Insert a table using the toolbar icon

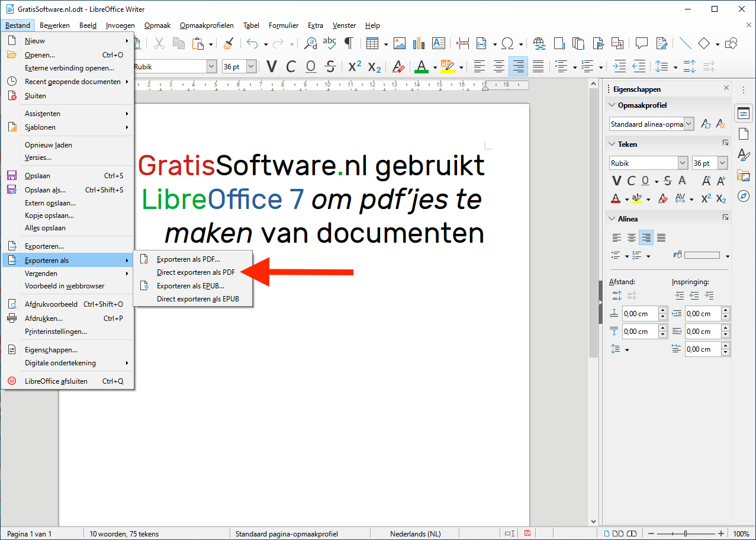(372, 43)
